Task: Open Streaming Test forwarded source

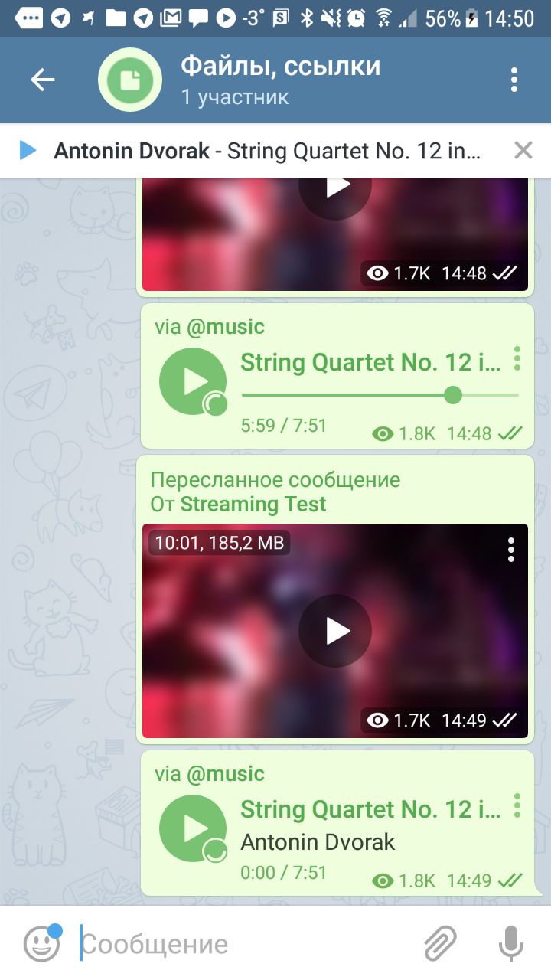Action: 253,505
